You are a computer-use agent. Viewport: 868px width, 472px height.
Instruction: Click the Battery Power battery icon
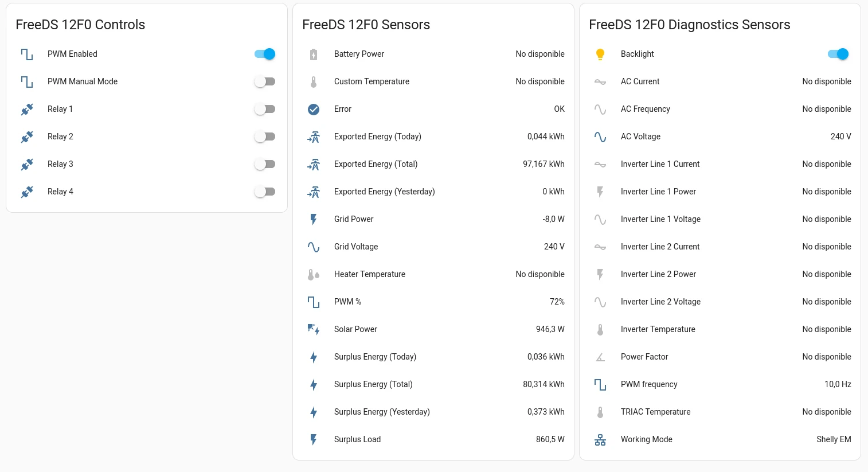coord(314,54)
